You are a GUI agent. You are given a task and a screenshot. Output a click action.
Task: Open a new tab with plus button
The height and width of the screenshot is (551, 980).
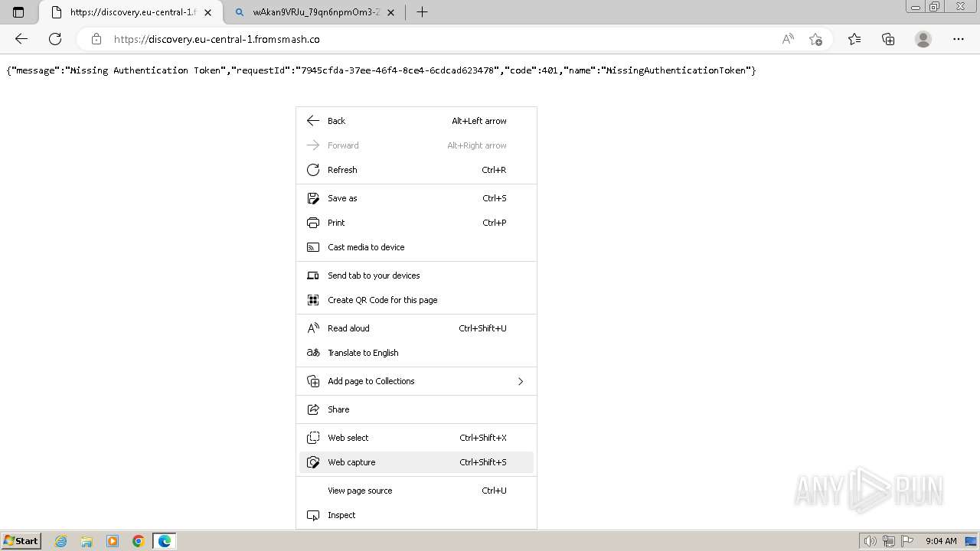pos(422,12)
